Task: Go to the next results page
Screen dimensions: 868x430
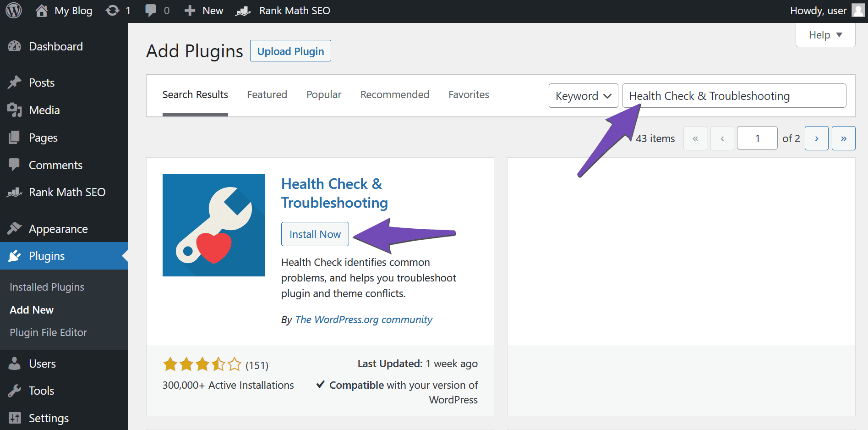Action: coord(816,138)
